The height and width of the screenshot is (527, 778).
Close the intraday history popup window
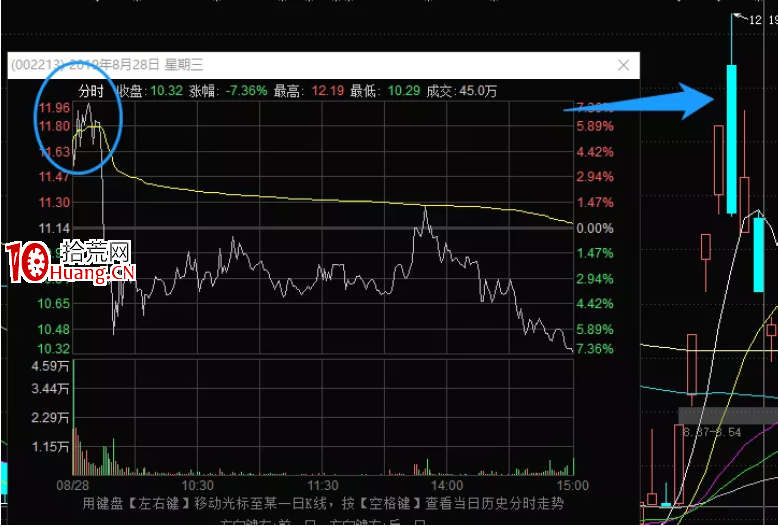[x=624, y=65]
